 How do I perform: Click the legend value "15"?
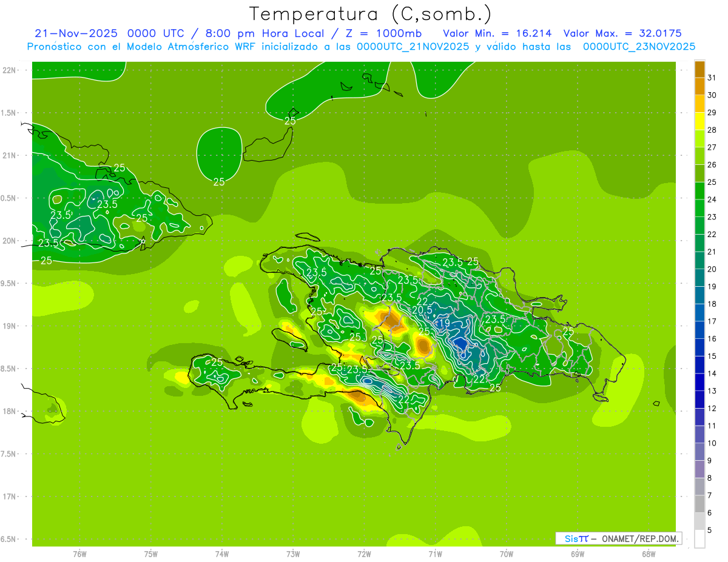tap(712, 356)
